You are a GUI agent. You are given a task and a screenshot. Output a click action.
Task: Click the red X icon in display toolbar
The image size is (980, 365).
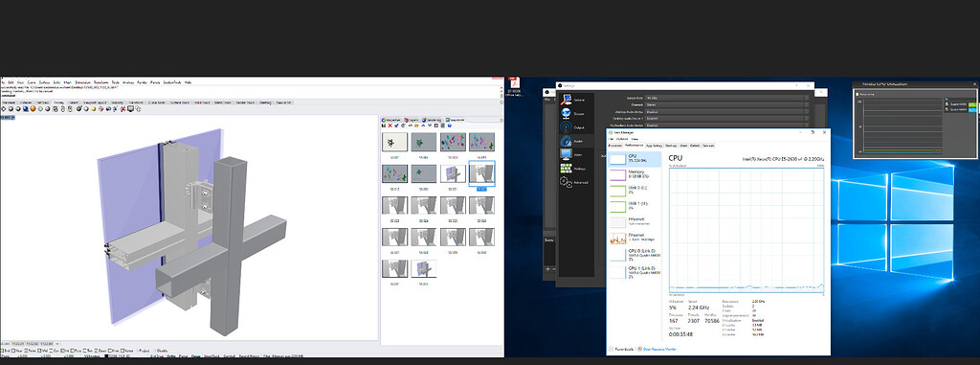coord(122,109)
